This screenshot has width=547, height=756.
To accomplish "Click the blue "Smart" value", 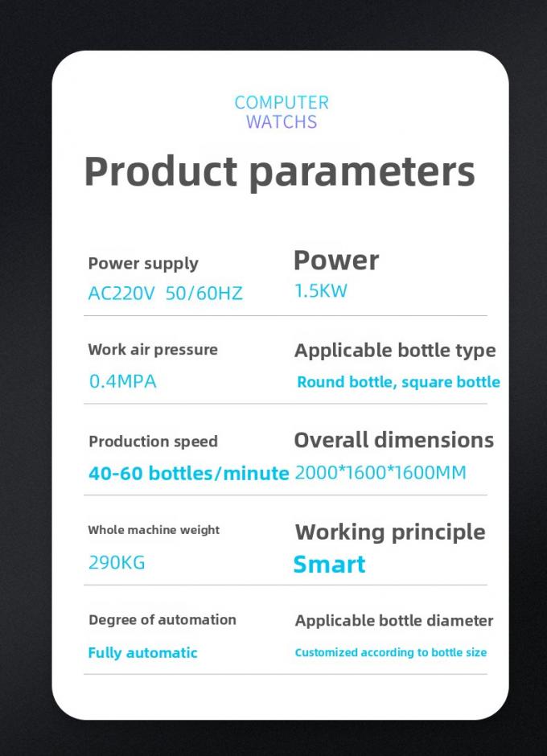I will click(329, 565).
